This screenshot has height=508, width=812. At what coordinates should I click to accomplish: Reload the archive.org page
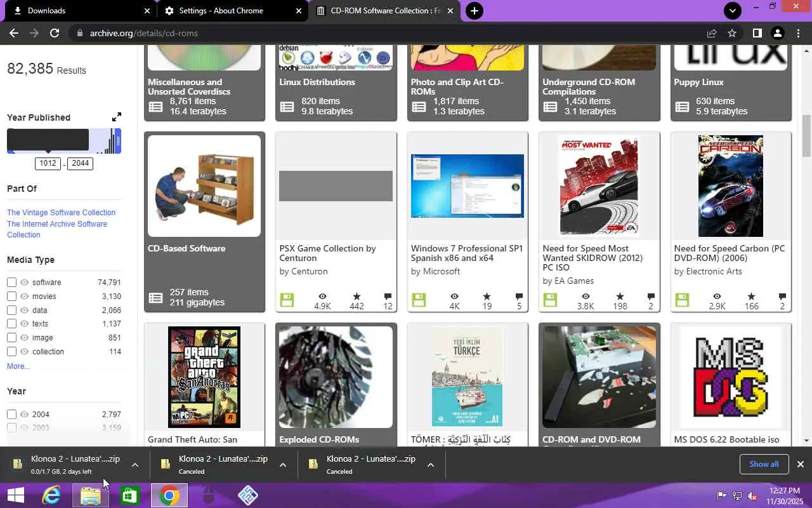click(x=55, y=33)
